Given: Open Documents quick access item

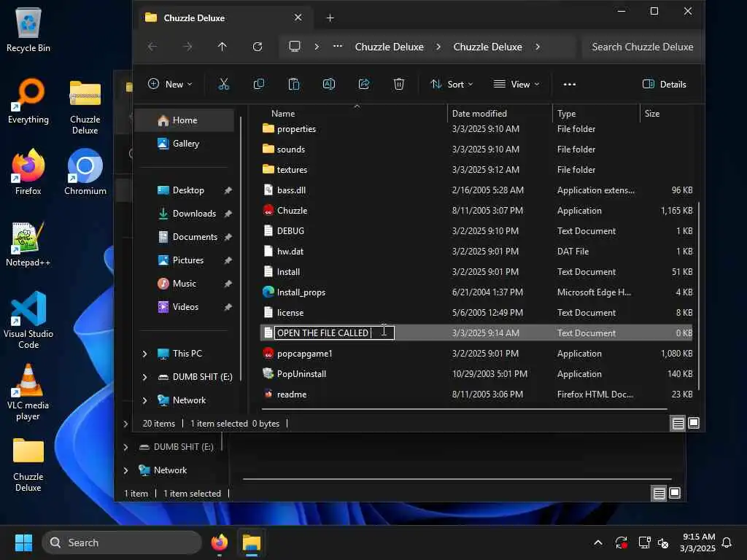Looking at the screenshot, I should pyautogui.click(x=194, y=237).
